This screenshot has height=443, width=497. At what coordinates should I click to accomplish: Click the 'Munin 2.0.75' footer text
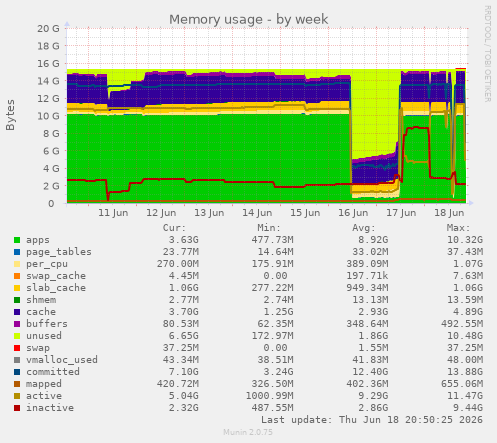(248, 432)
